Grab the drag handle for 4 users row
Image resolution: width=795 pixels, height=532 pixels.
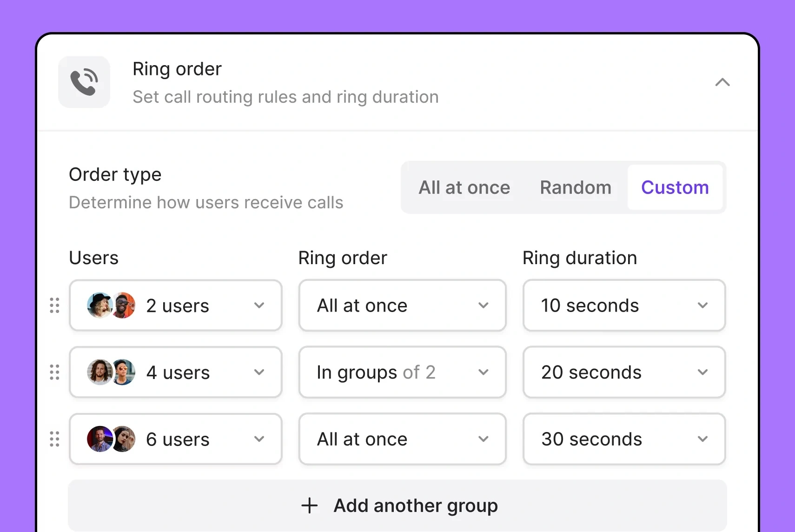[x=54, y=372]
